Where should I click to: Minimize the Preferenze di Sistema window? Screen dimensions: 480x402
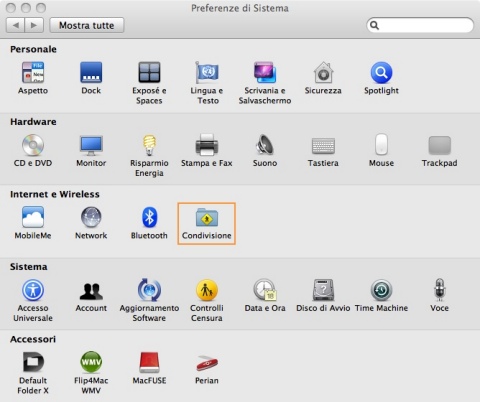click(x=26, y=8)
